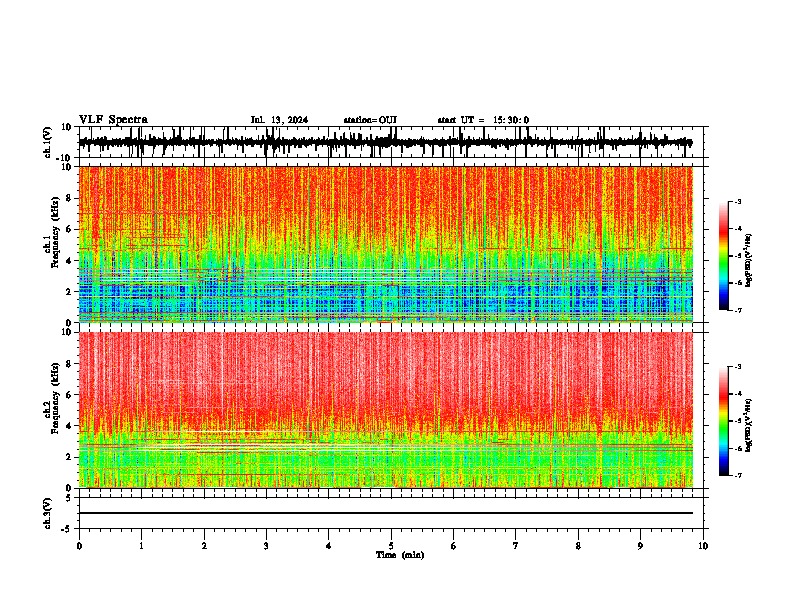Screen dimensions: 792x612
Task: Click time axis tick label "10"
Action: [x=703, y=546]
